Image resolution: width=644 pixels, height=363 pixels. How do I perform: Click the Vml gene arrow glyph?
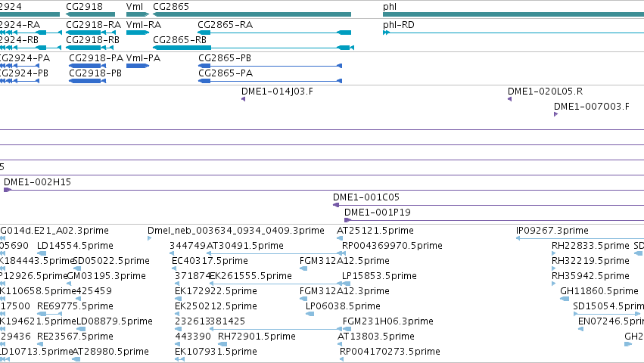(x=138, y=15)
